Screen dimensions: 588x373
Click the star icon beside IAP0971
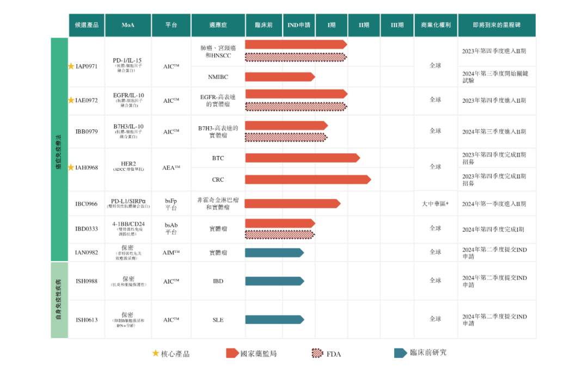(x=71, y=66)
